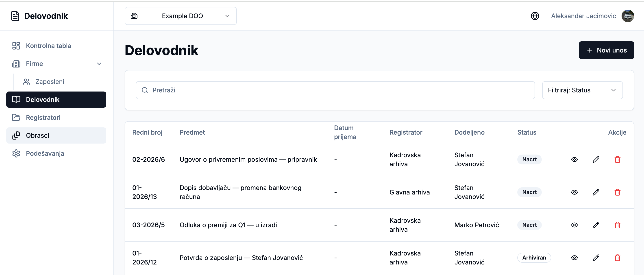Open the Firme menu item
The width and height of the screenshot is (644, 275).
coord(56,64)
